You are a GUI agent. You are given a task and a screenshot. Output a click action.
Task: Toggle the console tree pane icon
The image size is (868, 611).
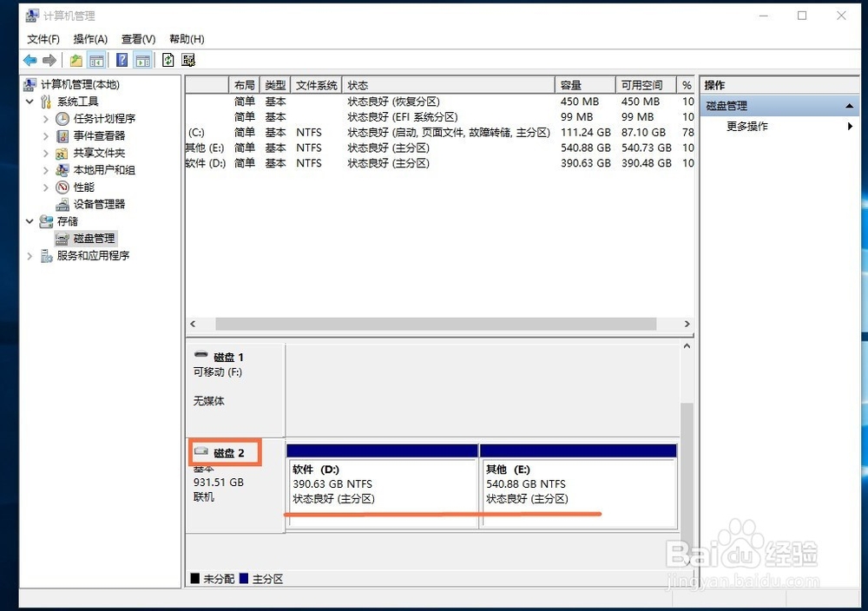[96, 59]
